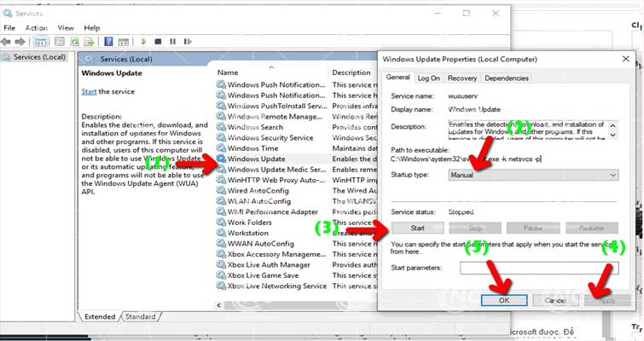Go back with the toolbar Back arrow
Screen dimensions: 644x341
(x=6, y=42)
